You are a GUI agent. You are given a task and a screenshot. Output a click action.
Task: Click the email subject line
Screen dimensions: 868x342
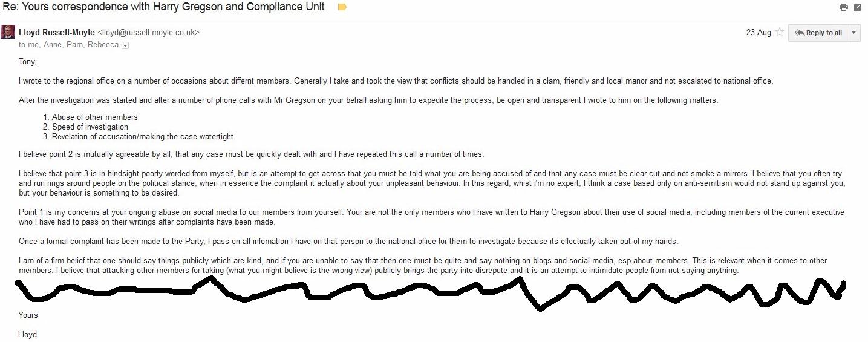point(163,7)
